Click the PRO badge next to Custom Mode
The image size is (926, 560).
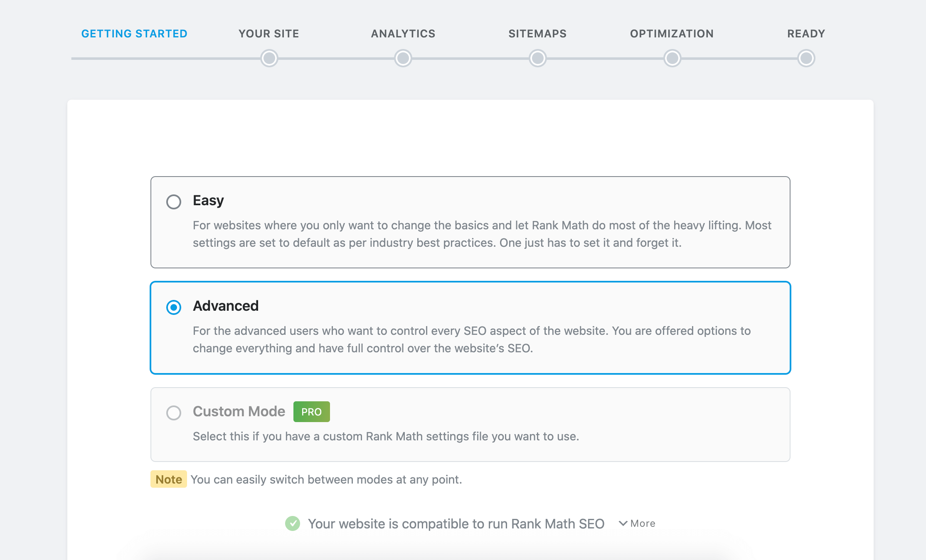click(312, 412)
